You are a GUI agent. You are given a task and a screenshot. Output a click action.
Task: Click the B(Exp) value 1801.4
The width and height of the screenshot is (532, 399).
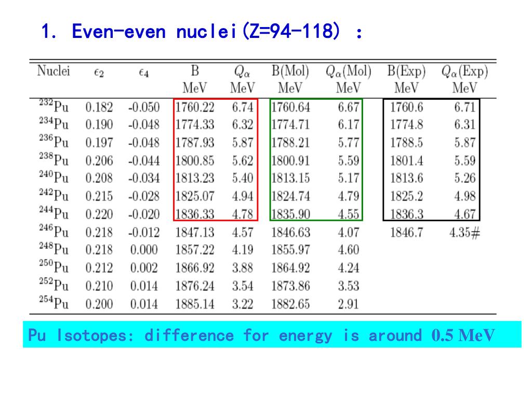[406, 161]
